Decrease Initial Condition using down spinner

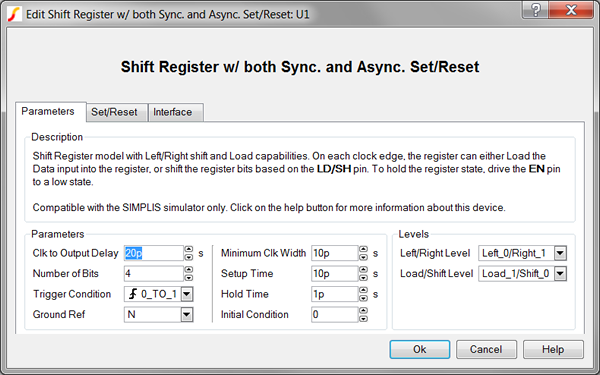(x=363, y=319)
